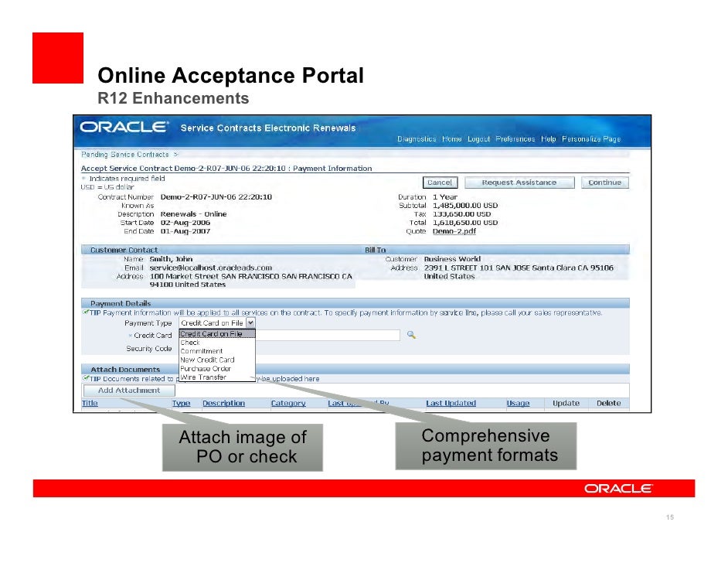728x563 pixels.
Task: Click the Personalize Page link
Action: [591, 139]
